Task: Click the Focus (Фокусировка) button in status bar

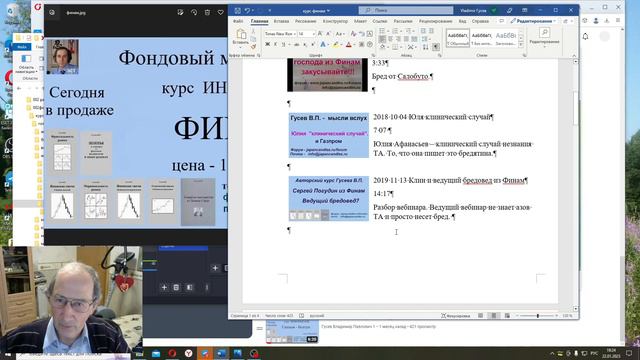Action: (x=456, y=316)
